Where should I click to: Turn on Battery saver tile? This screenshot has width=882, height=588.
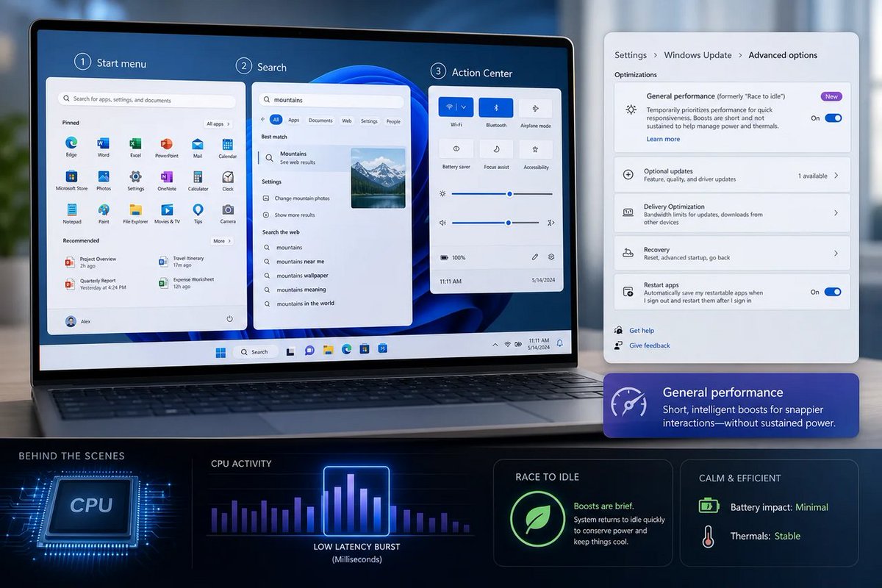pyautogui.click(x=456, y=148)
